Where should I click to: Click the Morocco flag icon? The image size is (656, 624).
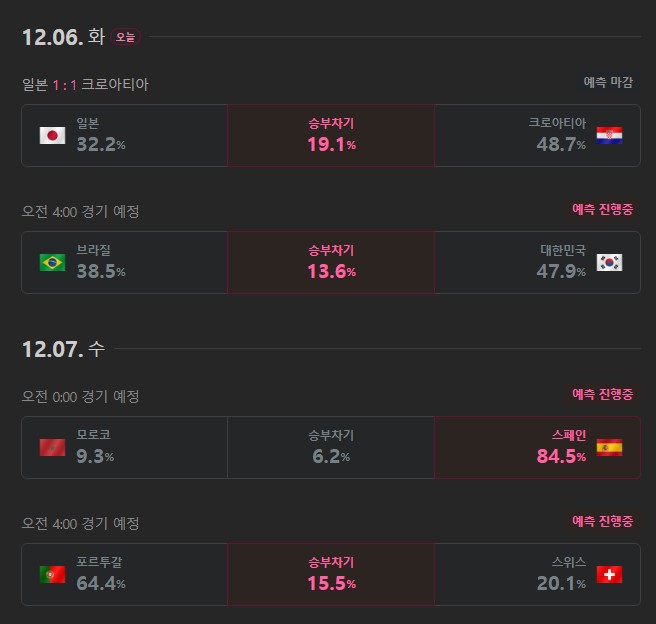coord(52,448)
